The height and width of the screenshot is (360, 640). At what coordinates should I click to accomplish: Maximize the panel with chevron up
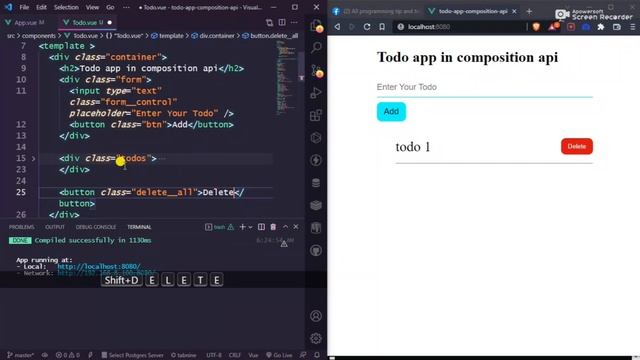point(285,227)
